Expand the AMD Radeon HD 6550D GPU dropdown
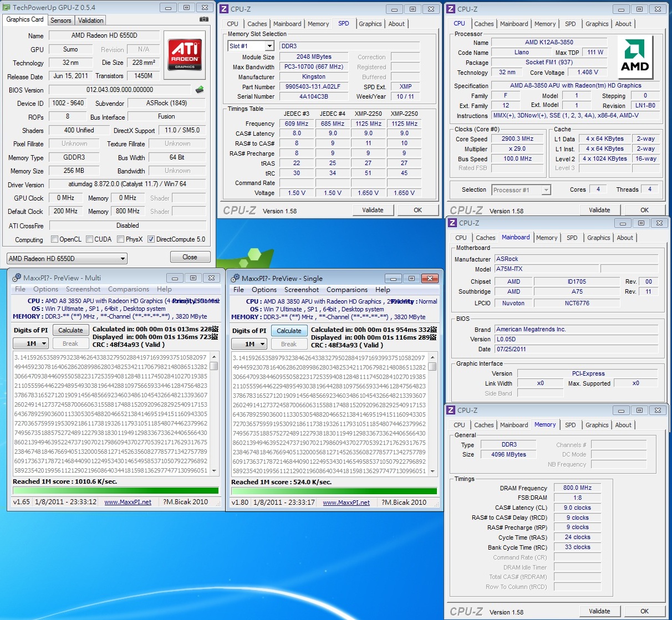Screen dimensions: 672x620 tap(123, 259)
